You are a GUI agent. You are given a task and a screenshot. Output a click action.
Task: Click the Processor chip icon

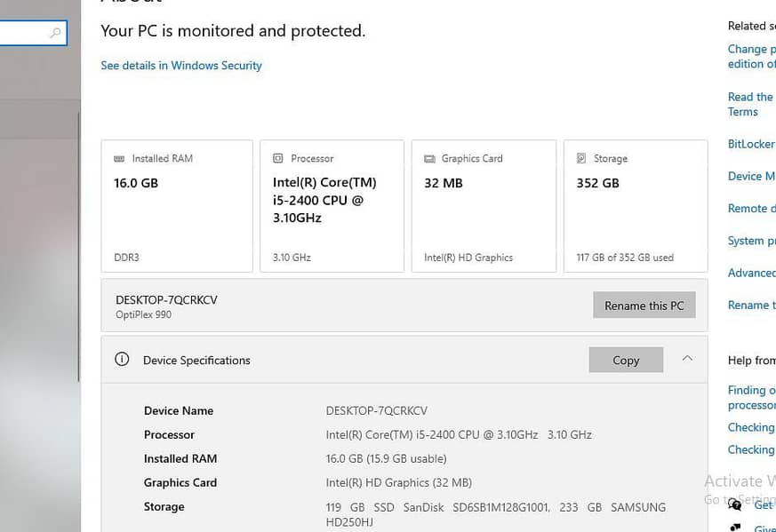pos(278,158)
